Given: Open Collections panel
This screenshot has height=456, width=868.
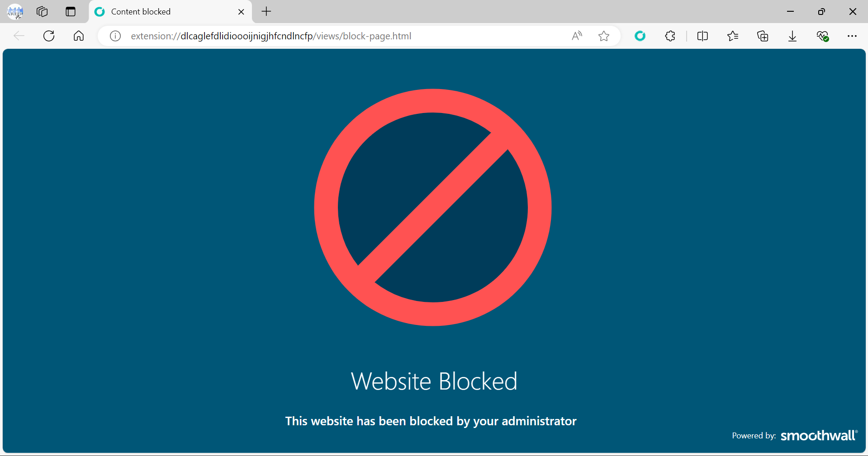Looking at the screenshot, I should click(x=763, y=36).
